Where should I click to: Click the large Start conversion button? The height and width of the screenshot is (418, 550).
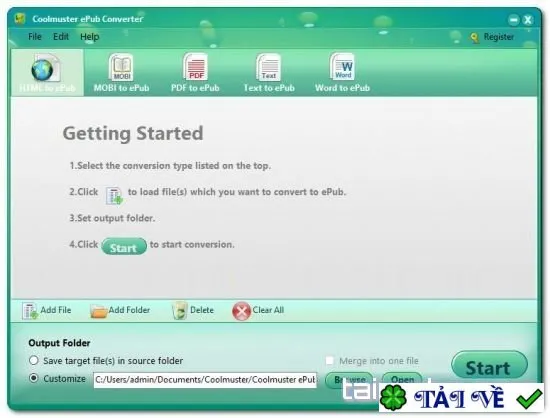coord(489,367)
